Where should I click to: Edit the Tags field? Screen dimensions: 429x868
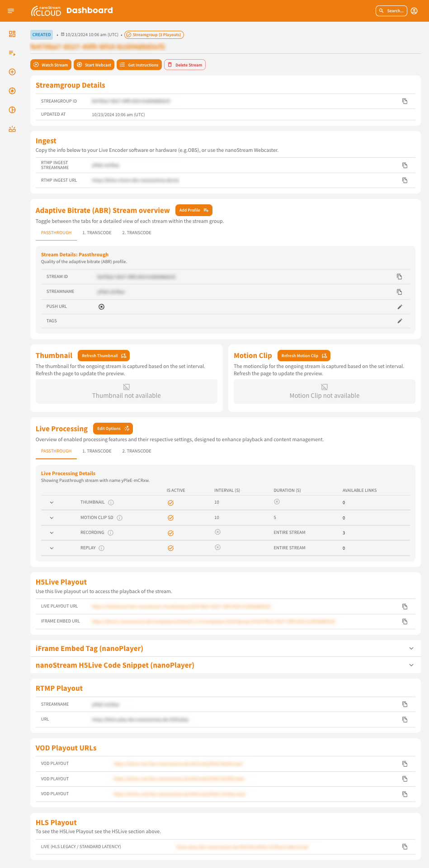coord(400,321)
